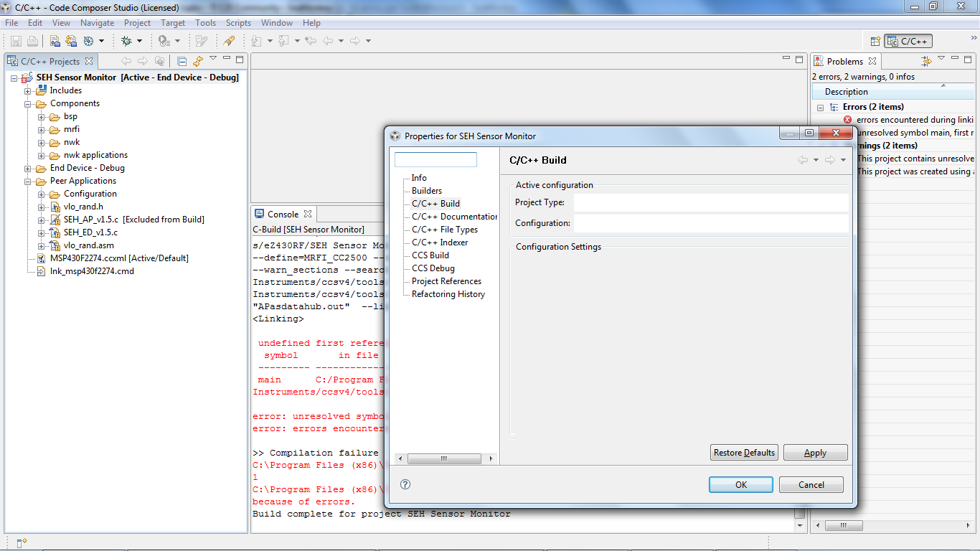Screen dimensions: 980x551
Task: Open the Scripts menu
Action: 238,23
